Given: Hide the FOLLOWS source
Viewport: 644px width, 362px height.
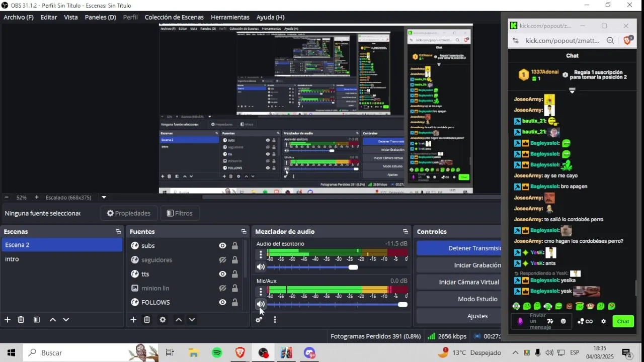Looking at the screenshot, I should (222, 302).
